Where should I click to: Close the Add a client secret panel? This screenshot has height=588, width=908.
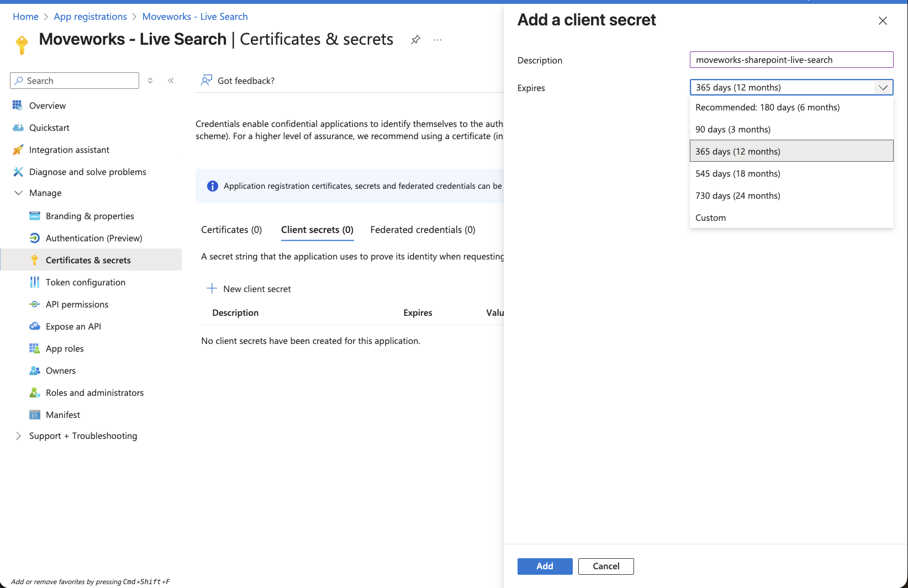883,20
